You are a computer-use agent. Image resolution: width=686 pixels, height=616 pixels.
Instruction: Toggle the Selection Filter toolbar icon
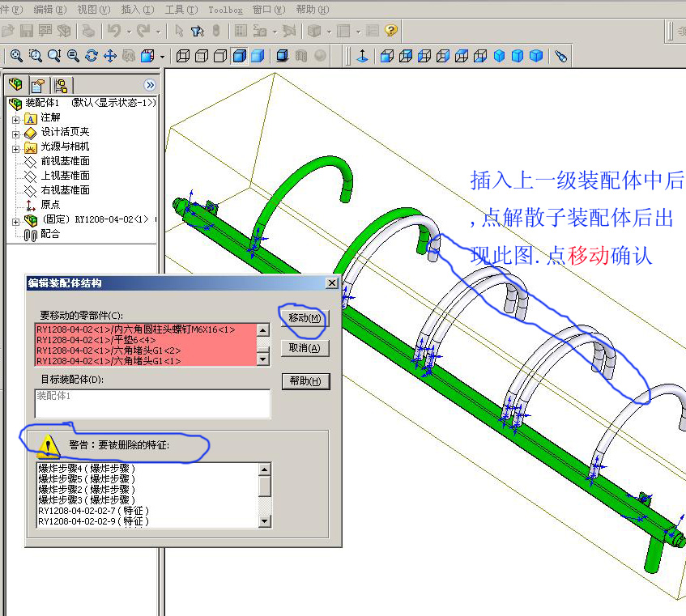198,31
